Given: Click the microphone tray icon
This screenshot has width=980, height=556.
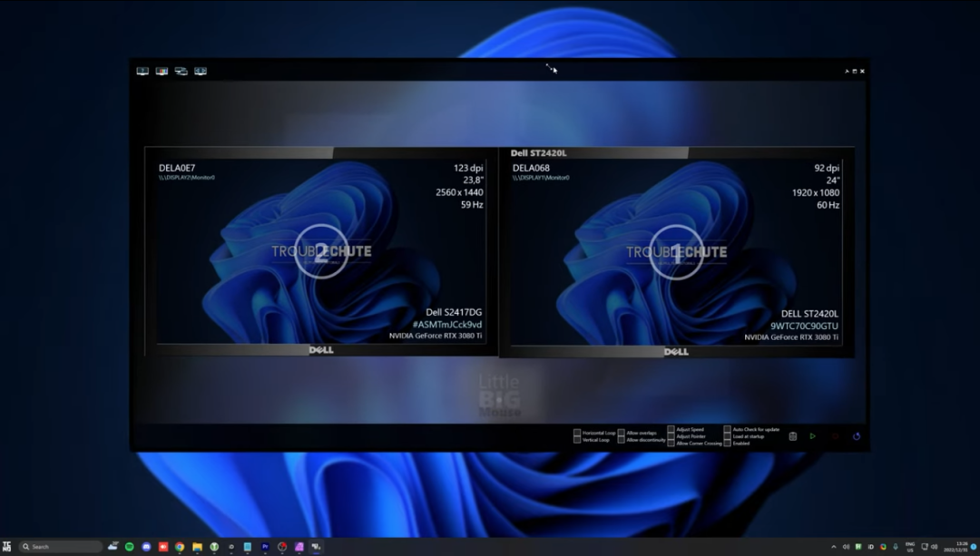Looking at the screenshot, I should (x=896, y=547).
